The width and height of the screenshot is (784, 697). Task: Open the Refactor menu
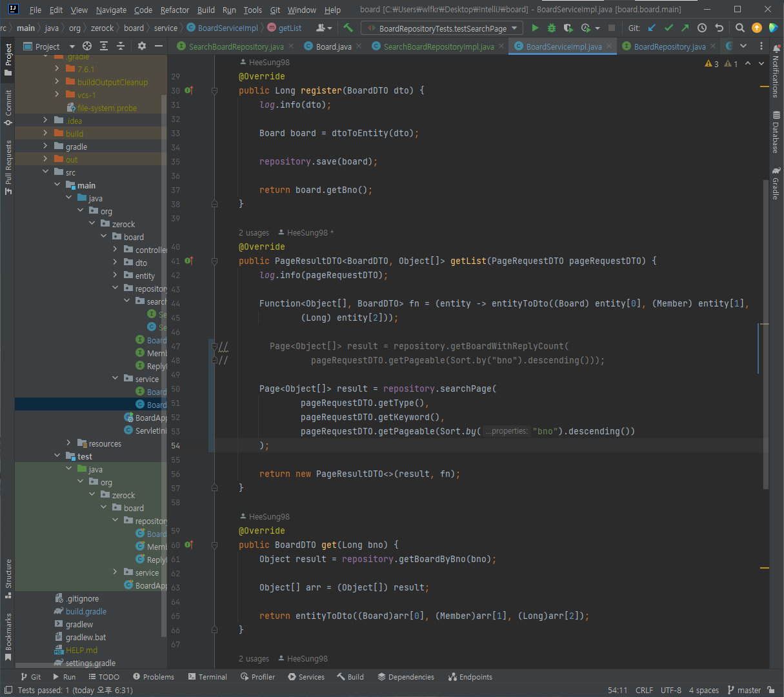(x=175, y=10)
